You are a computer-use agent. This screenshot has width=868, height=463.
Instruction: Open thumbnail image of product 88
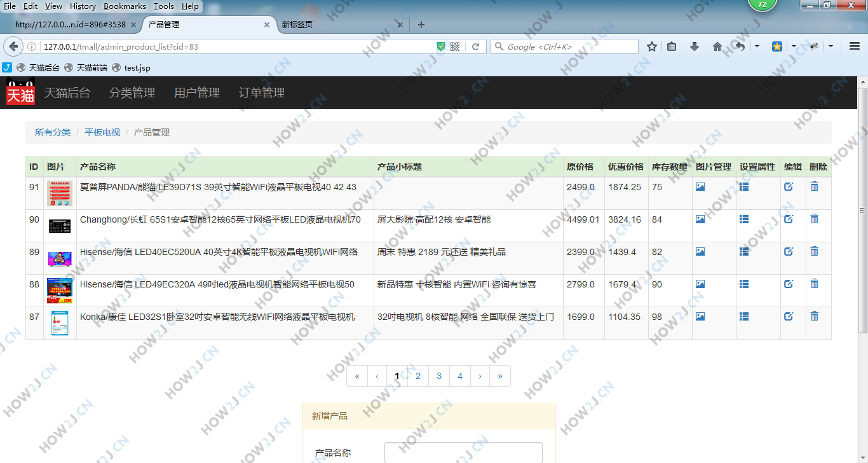click(x=60, y=291)
